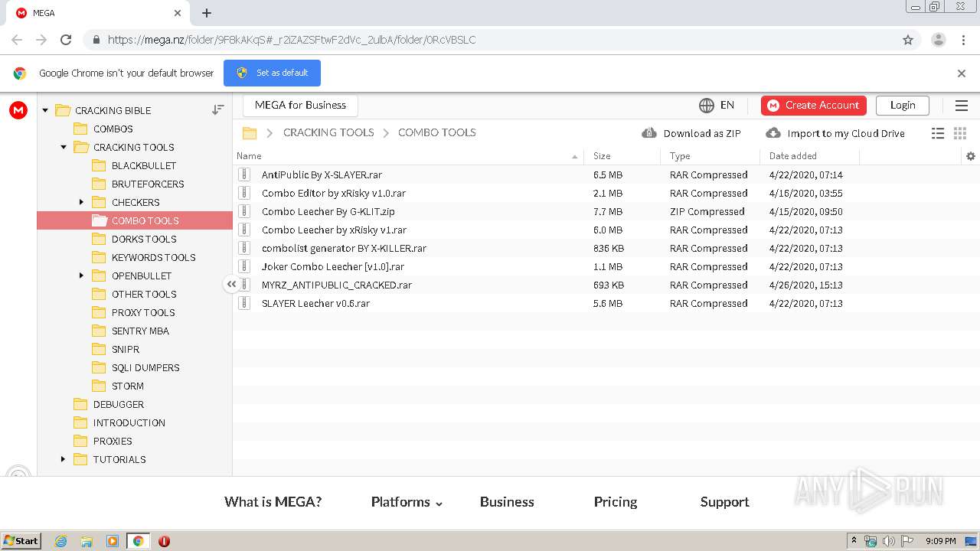The image size is (980, 551).
Task: Click CRACKING TOOLS in the breadcrumb
Action: (x=328, y=132)
